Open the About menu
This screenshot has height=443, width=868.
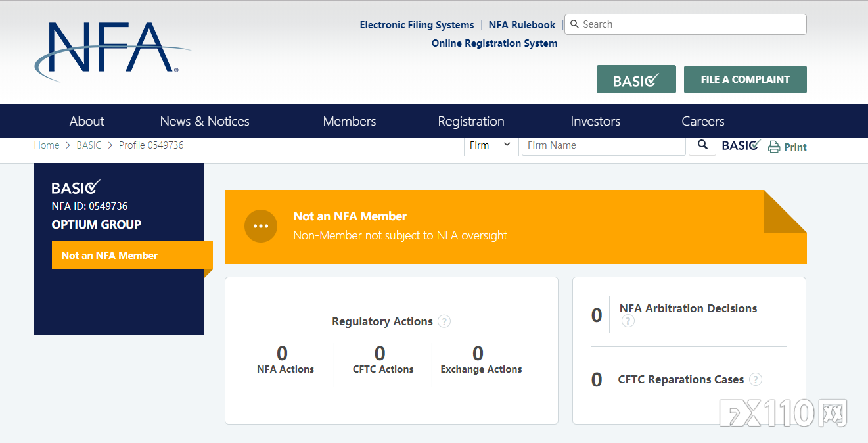tap(87, 121)
